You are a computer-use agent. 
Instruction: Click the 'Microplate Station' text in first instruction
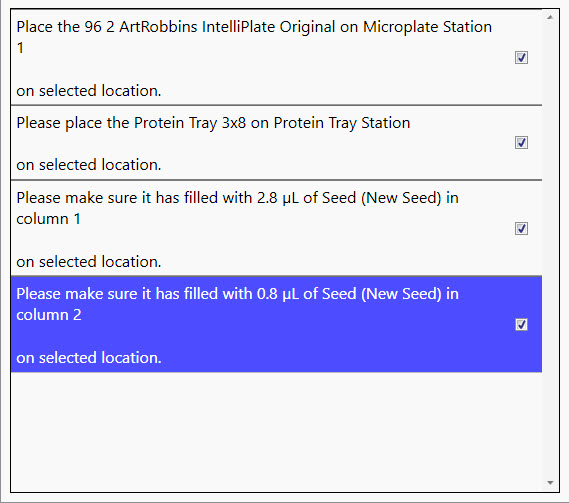tap(427, 27)
